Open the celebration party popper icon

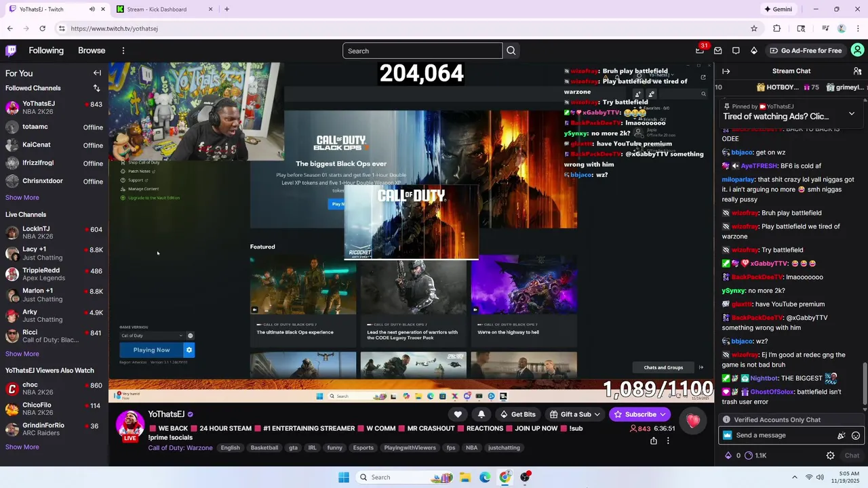[x=842, y=436]
